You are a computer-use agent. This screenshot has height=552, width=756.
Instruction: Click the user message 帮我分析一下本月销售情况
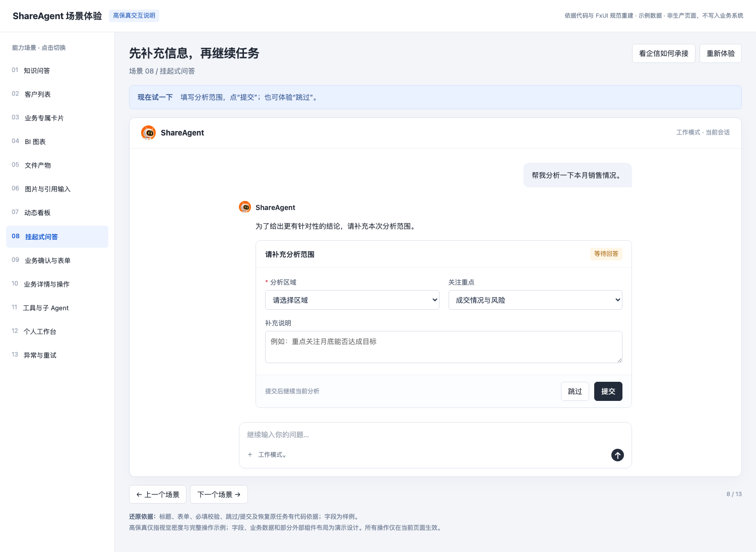click(x=578, y=175)
